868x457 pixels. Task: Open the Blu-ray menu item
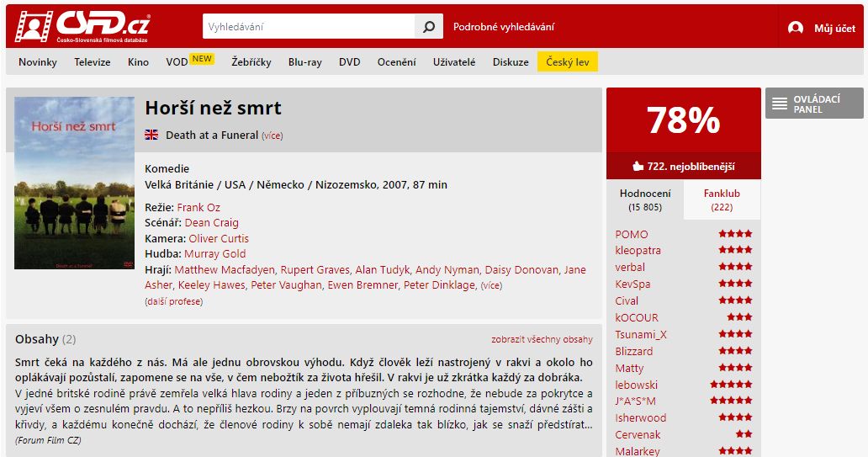click(305, 62)
